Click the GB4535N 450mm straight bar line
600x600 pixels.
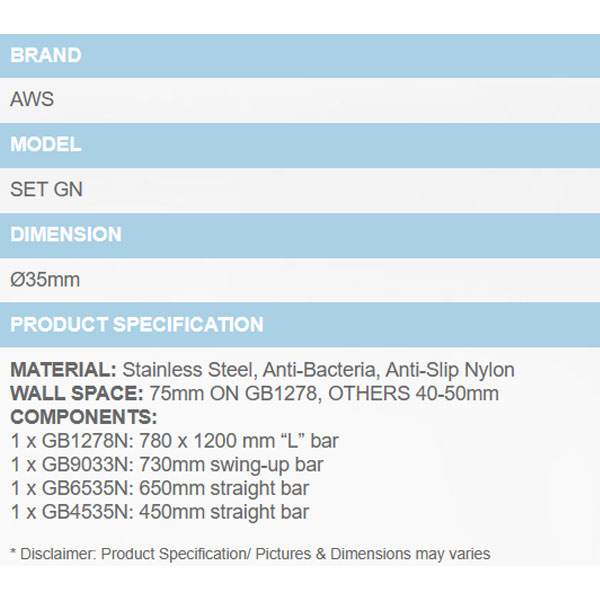point(160,513)
